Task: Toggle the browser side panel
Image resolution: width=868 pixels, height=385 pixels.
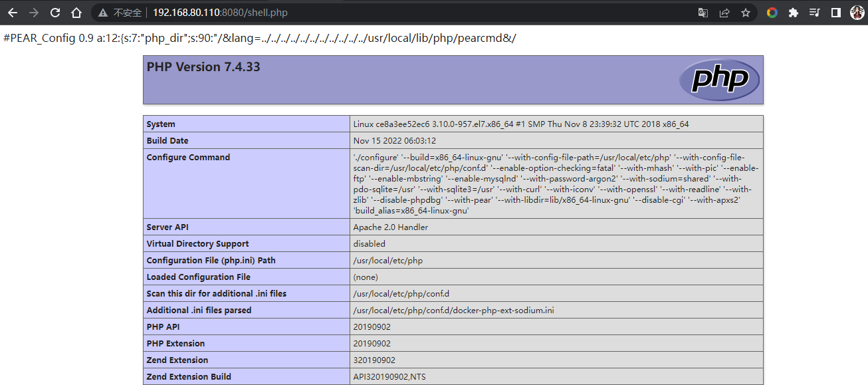Action: pos(835,13)
